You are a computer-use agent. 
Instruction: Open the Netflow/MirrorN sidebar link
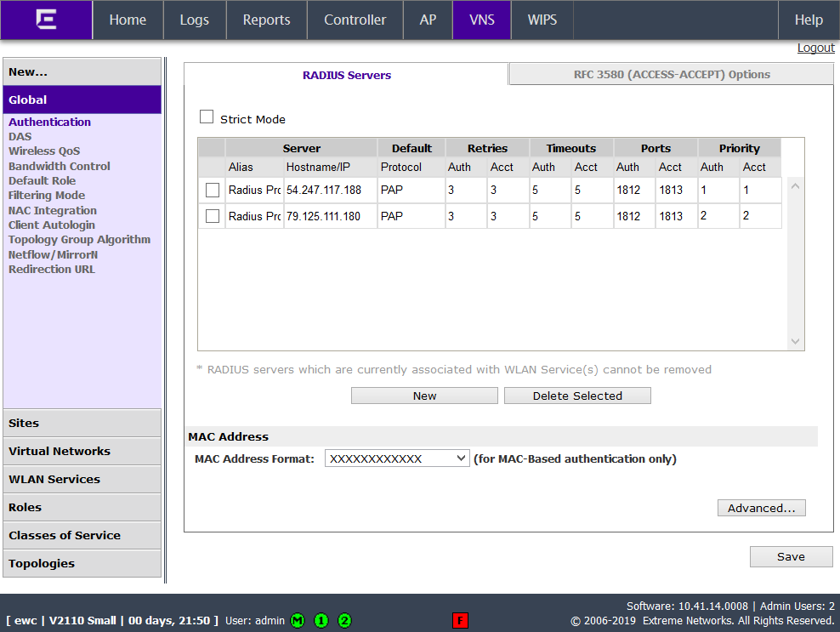pyautogui.click(x=53, y=254)
